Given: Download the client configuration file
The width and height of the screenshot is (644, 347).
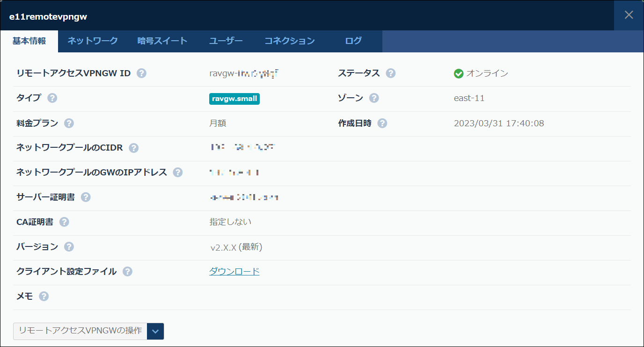Looking at the screenshot, I should click(234, 271).
